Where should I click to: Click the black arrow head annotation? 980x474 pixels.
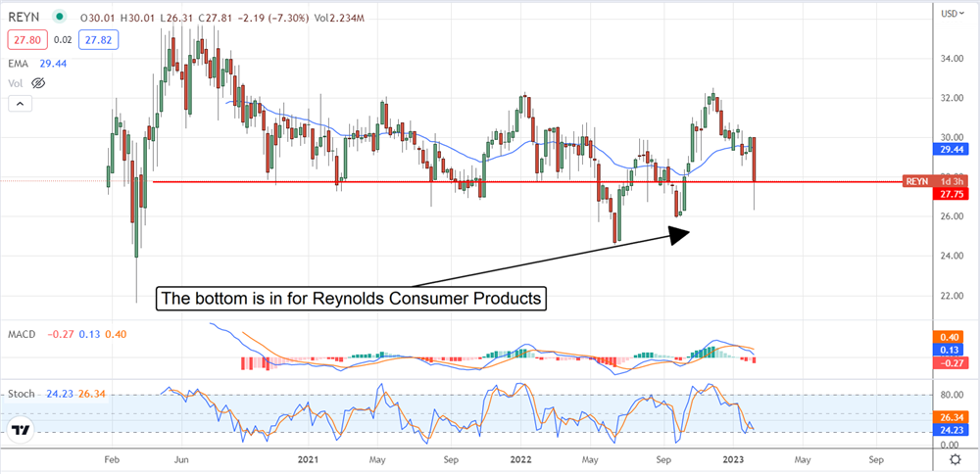click(x=680, y=233)
